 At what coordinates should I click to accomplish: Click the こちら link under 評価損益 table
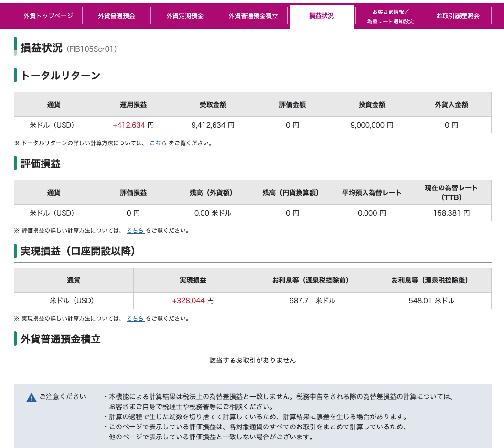(135, 230)
